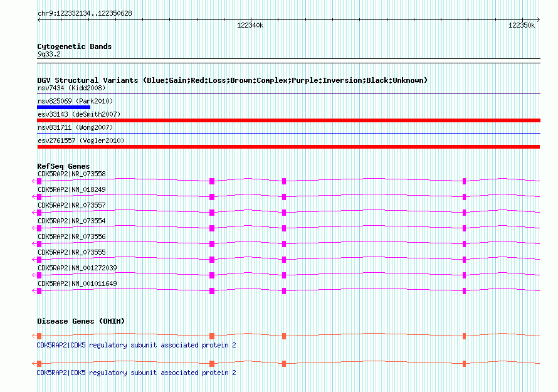Click the left arrow of the ruler
This screenshot has width=558, height=392.
pos(39,20)
